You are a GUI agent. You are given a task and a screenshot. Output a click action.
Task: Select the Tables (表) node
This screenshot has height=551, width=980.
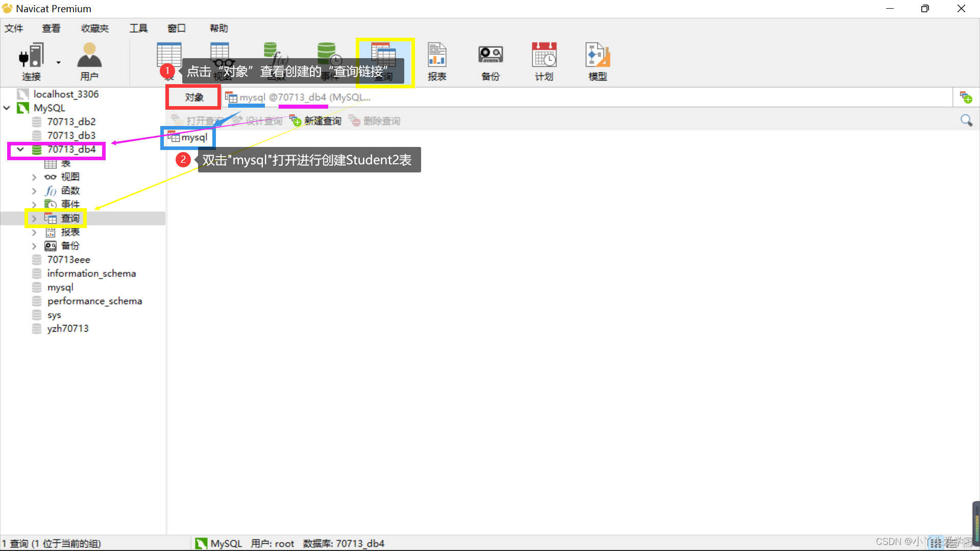(66, 163)
